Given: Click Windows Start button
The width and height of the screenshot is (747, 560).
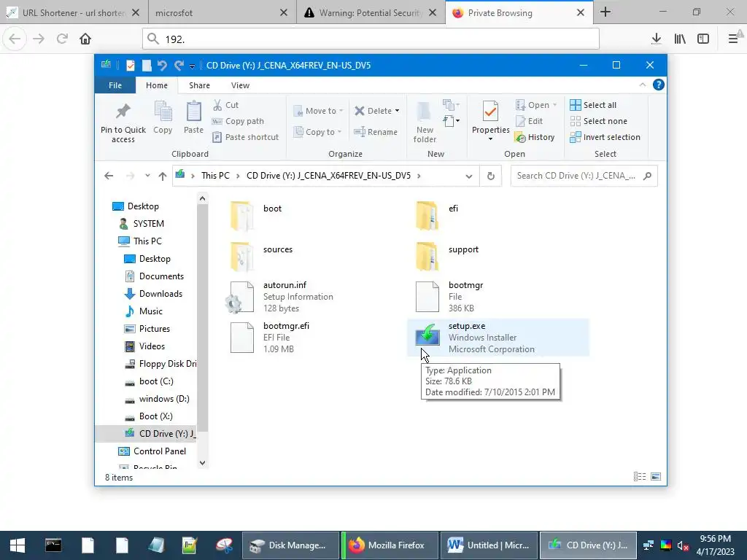Looking at the screenshot, I should click(18, 545).
